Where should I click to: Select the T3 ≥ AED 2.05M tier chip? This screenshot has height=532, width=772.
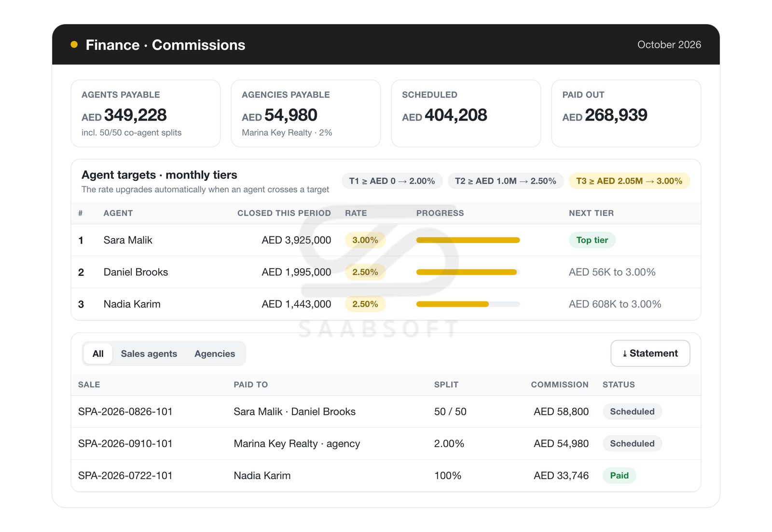coord(629,181)
